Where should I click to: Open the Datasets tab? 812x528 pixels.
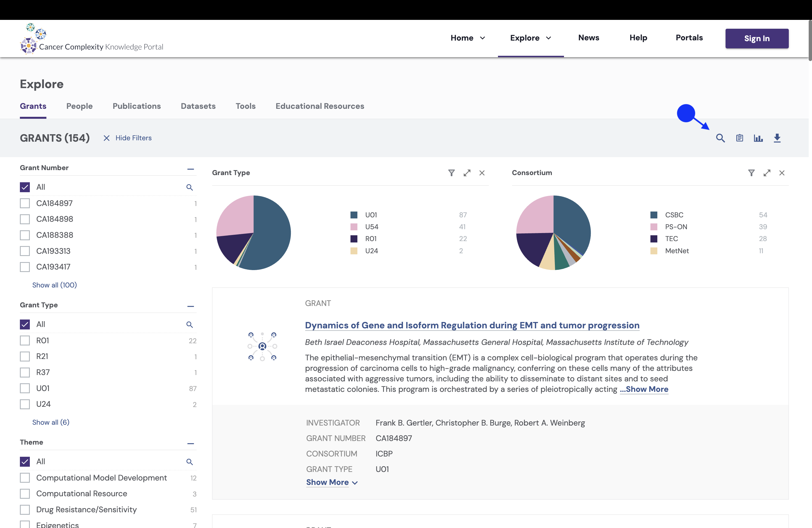[198, 106]
